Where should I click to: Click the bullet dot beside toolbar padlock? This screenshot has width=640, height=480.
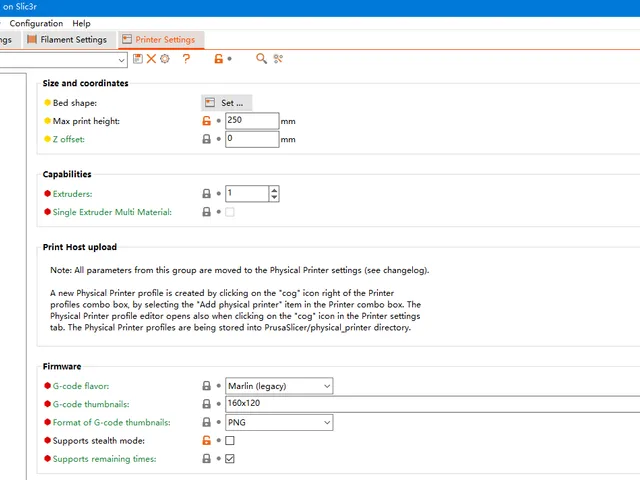230,59
